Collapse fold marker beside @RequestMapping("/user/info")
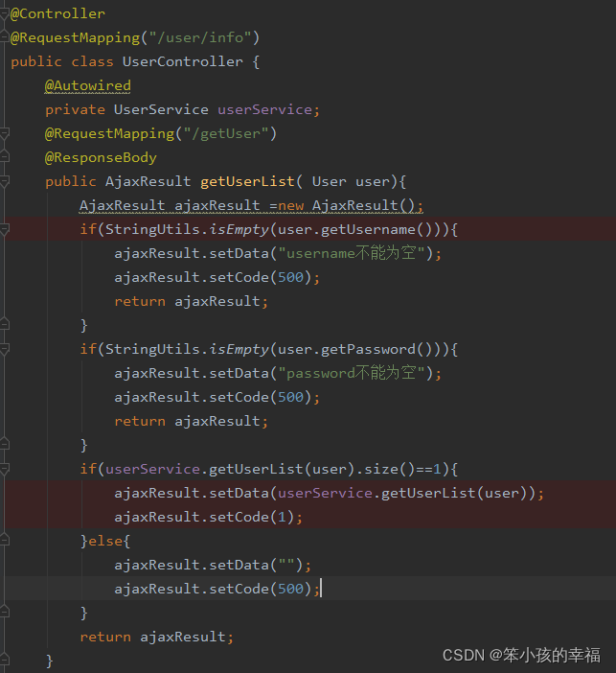 coord(4,37)
